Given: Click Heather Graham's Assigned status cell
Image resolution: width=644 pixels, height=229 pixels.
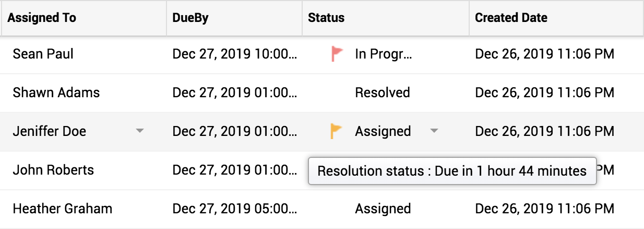Looking at the screenshot, I should coord(383,209).
